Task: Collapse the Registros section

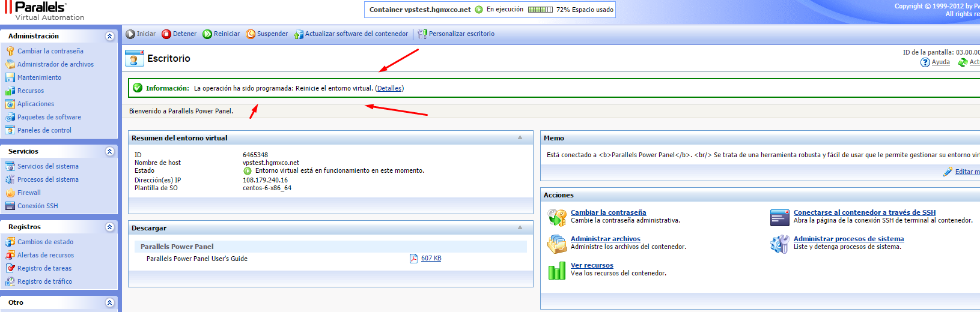Action: point(109,227)
